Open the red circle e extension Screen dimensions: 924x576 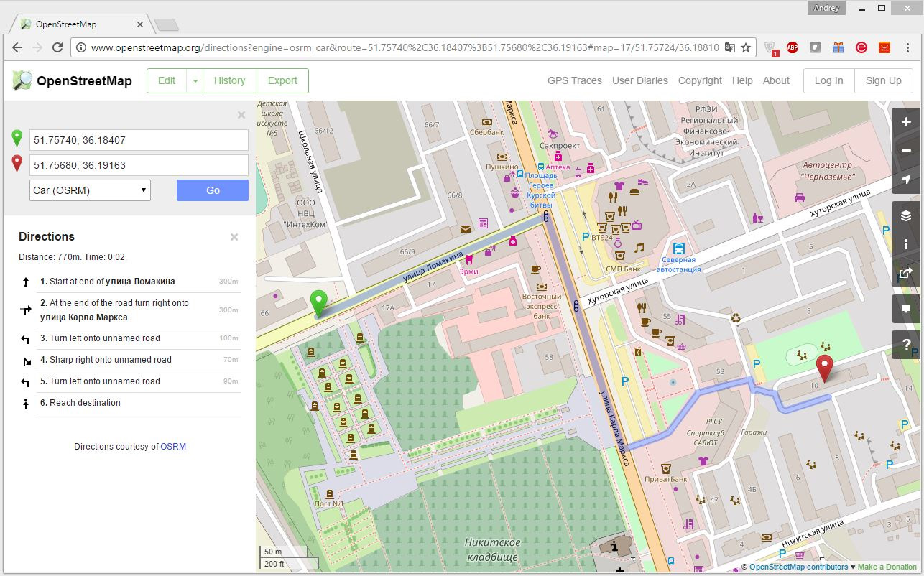861,47
